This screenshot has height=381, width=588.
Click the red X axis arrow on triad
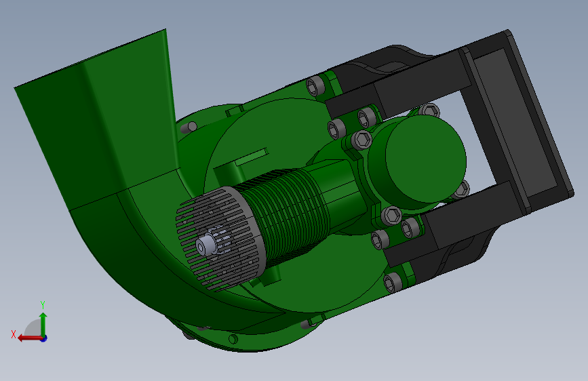29,338
